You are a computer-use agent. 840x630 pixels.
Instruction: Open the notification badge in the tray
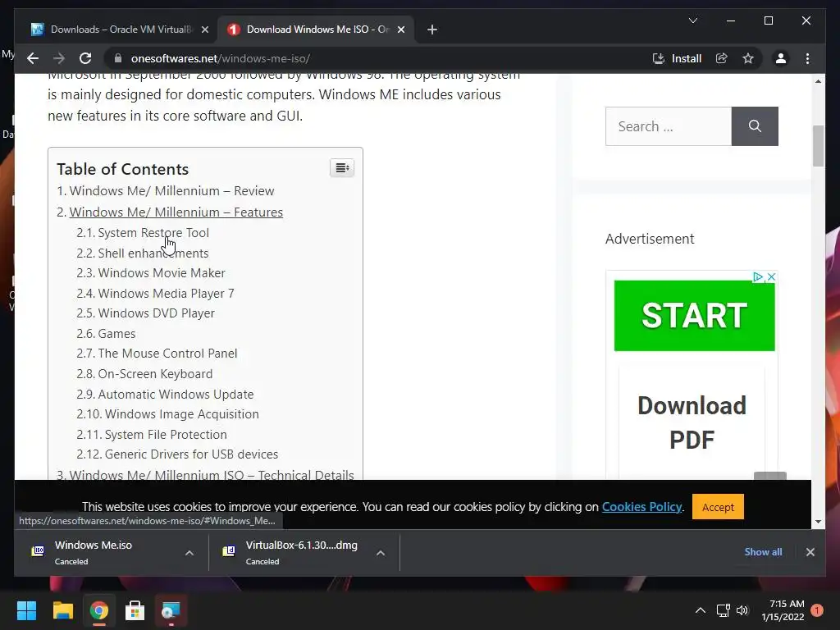point(817,610)
